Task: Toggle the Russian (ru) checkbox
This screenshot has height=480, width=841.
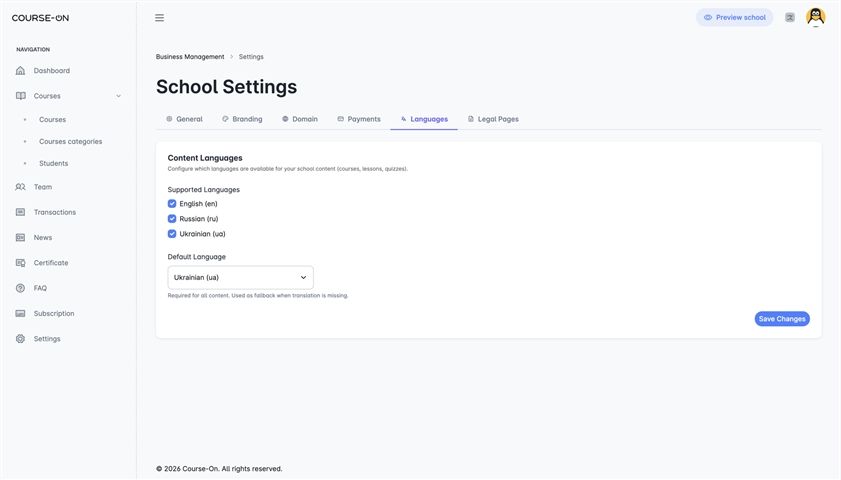Action: click(172, 219)
